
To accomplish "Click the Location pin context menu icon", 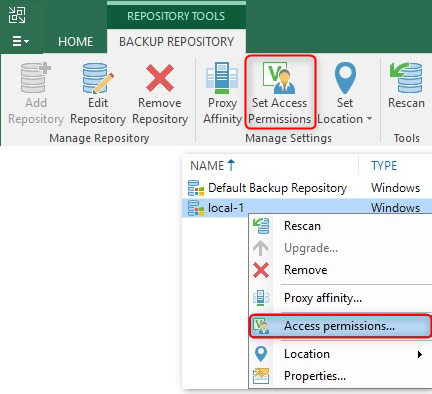I will pyautogui.click(x=261, y=354).
